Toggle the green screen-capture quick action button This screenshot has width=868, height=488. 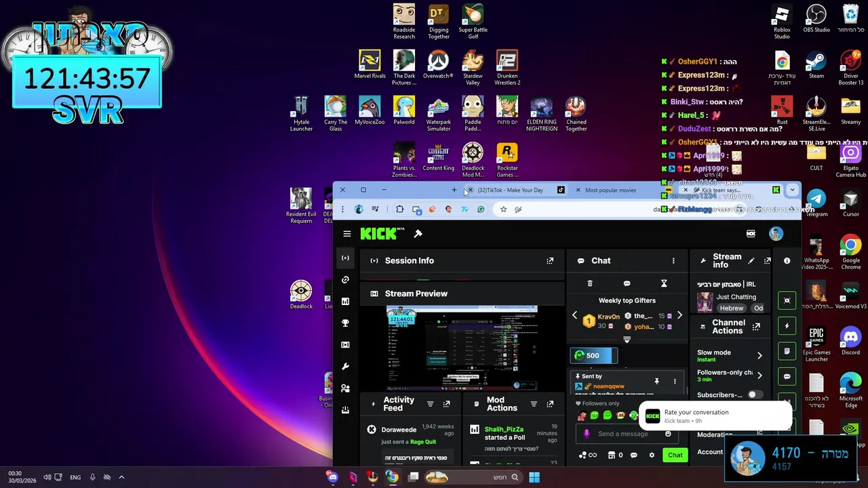click(x=787, y=300)
